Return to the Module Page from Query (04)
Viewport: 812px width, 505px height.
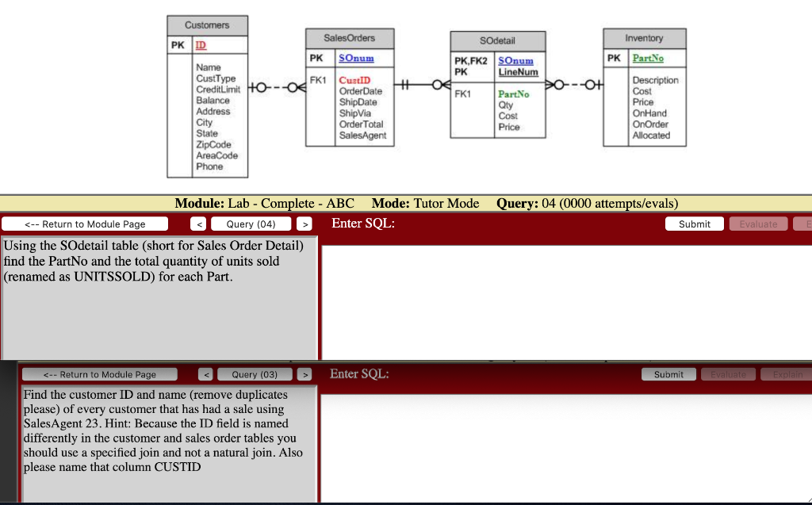pyautogui.click(x=85, y=224)
